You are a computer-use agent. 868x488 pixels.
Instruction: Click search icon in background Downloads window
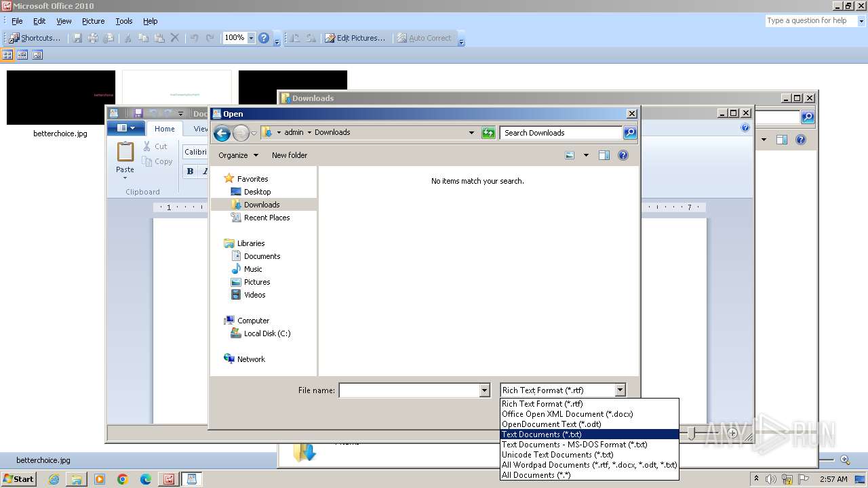(x=807, y=117)
